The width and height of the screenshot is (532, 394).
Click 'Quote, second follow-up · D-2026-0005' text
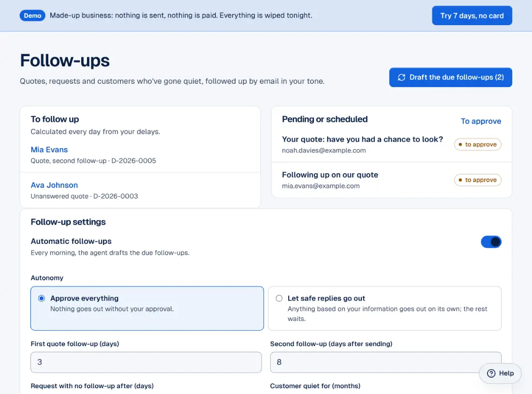93,161
